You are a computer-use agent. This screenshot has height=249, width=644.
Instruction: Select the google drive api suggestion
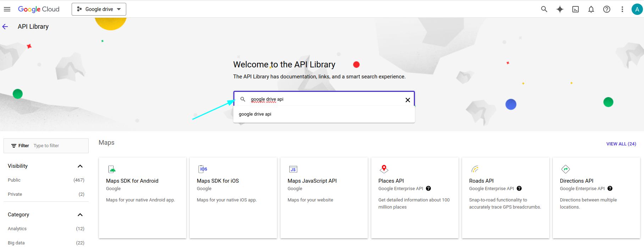pos(255,114)
